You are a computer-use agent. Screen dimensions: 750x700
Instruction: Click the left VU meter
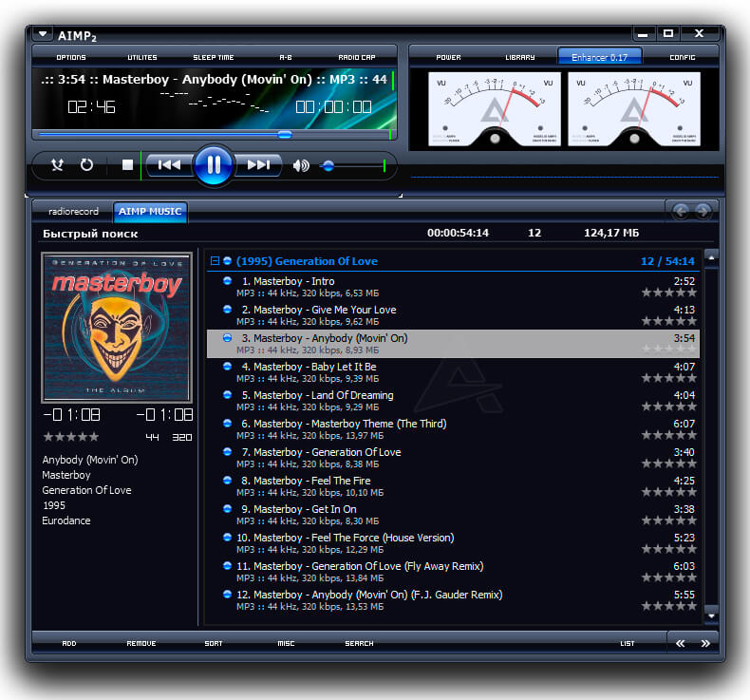tap(495, 109)
